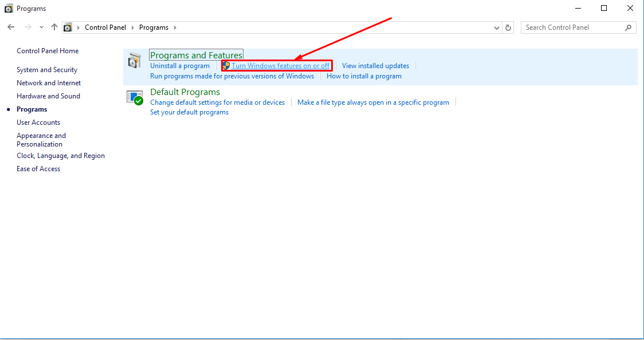Open Default Programs heading
644x340 pixels.
185,92
